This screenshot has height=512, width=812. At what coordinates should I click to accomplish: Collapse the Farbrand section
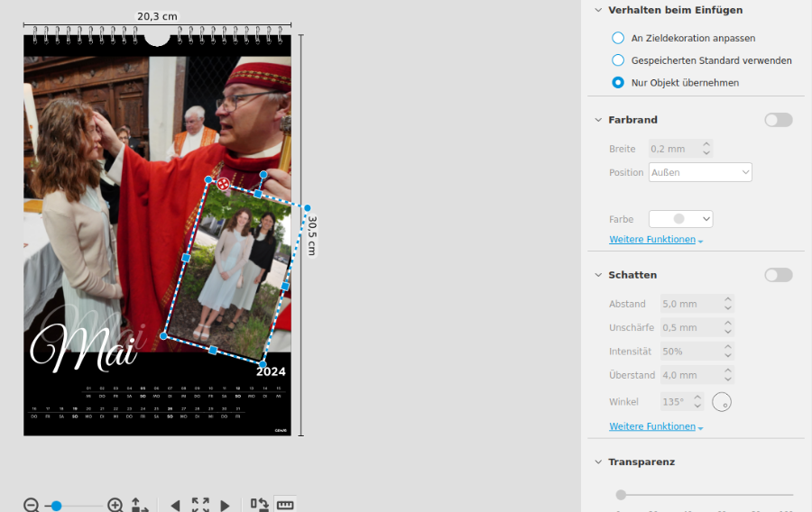click(598, 120)
